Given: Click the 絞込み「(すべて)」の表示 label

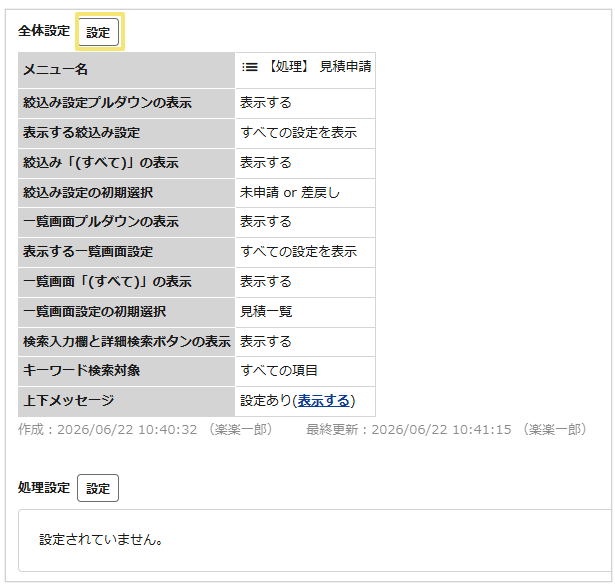Looking at the screenshot, I should 101,162.
